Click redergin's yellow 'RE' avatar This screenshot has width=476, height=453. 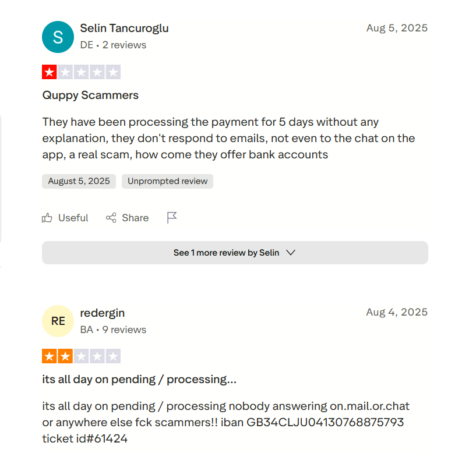point(58,321)
